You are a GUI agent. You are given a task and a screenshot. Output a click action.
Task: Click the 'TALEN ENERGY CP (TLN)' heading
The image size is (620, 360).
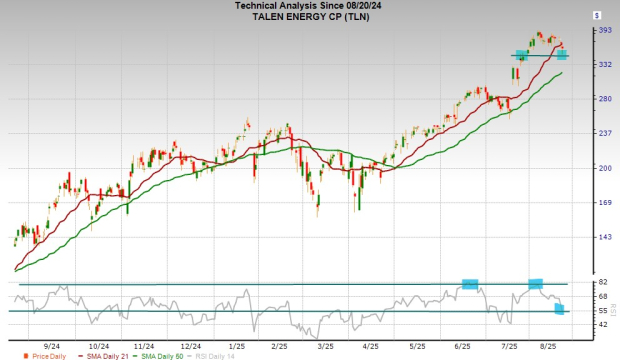coord(311,17)
